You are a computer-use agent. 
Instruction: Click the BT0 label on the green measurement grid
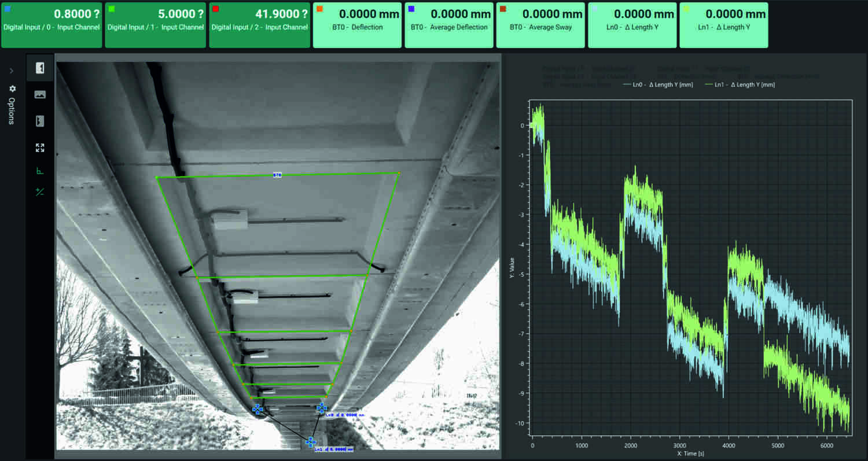tap(277, 174)
